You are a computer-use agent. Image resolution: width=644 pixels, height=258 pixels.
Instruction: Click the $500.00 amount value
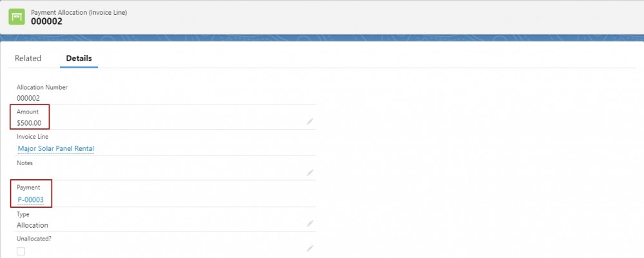(x=29, y=123)
